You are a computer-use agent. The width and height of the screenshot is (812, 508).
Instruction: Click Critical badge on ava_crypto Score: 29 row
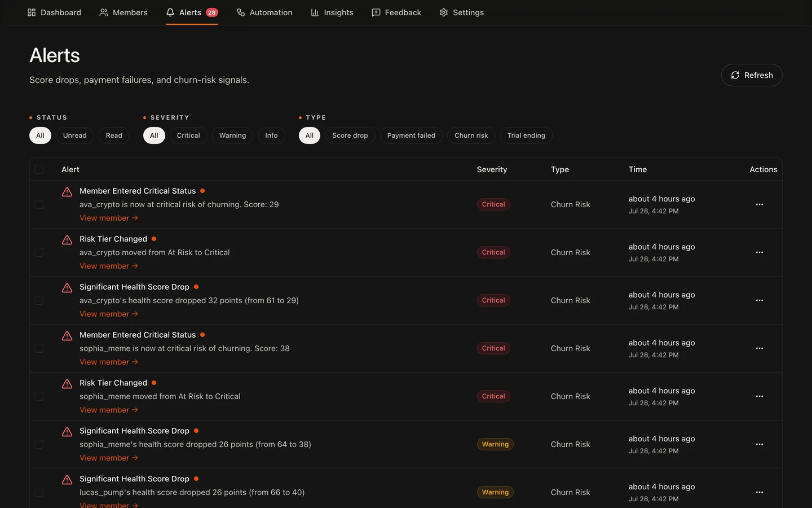(493, 204)
